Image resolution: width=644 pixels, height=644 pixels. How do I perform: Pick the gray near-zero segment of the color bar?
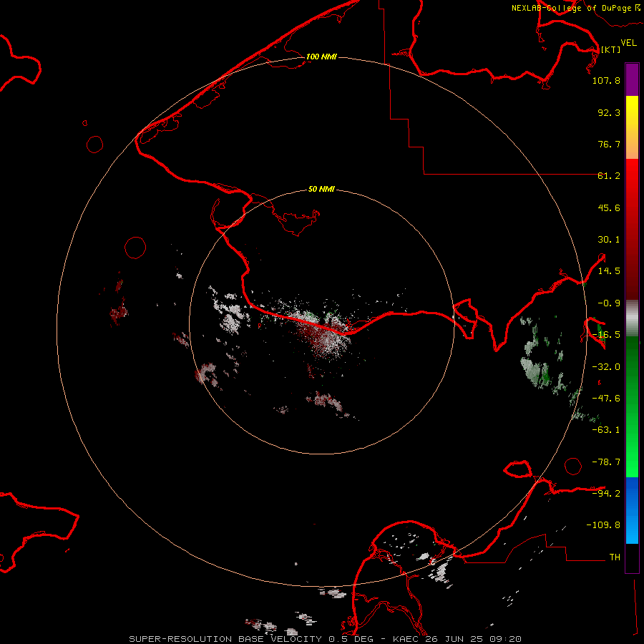[x=632, y=318]
